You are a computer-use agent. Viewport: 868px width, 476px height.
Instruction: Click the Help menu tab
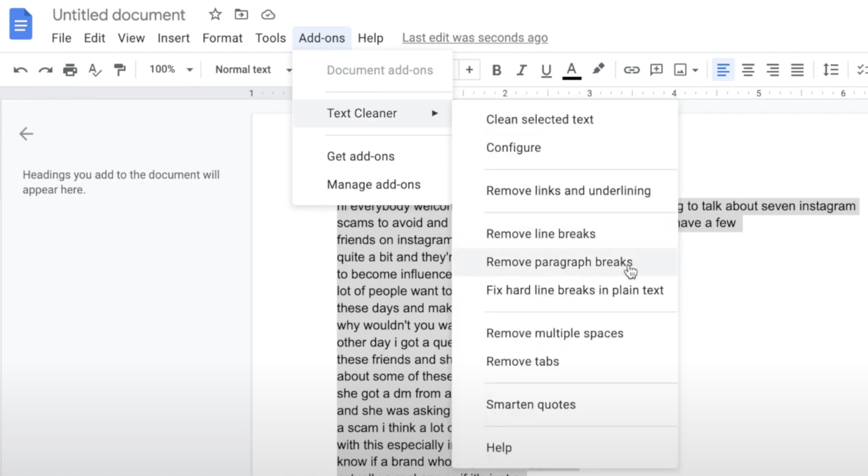coord(370,38)
